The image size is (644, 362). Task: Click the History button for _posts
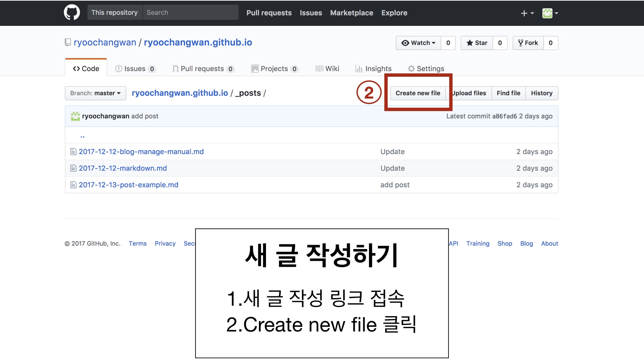click(x=541, y=93)
